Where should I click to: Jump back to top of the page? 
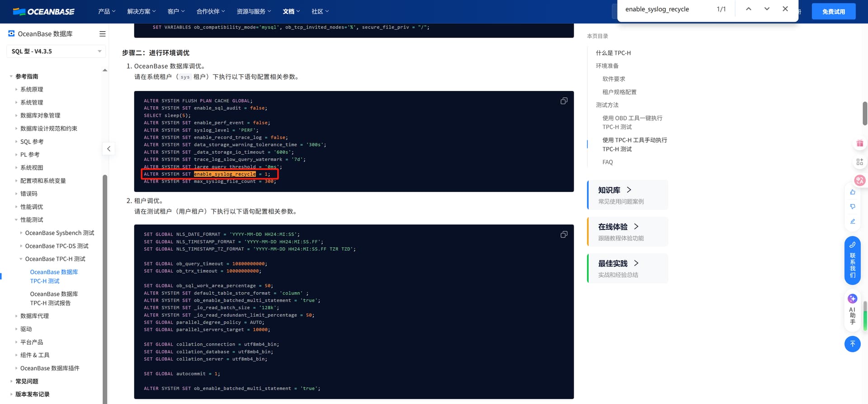[x=853, y=344]
